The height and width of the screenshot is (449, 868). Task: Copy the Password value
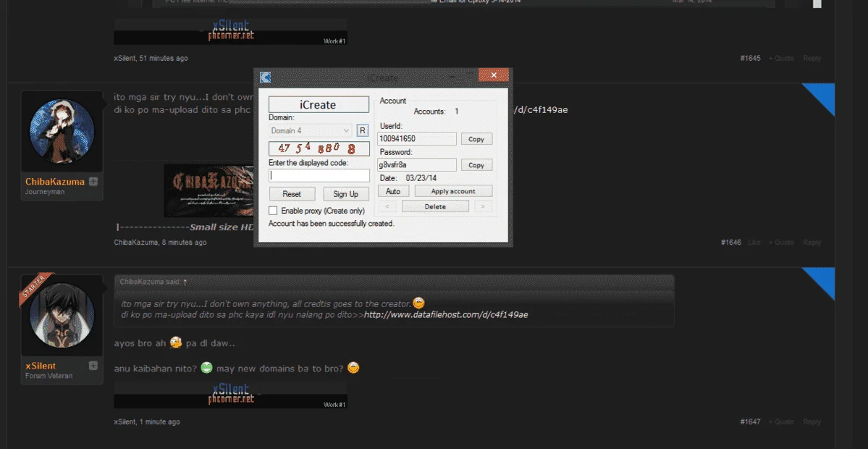pyautogui.click(x=476, y=165)
